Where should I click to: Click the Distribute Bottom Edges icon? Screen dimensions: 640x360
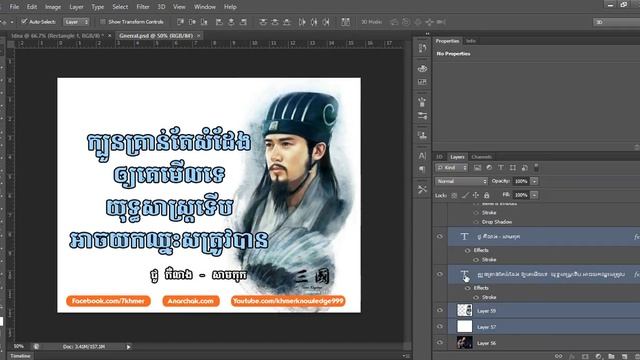pyautogui.click(x=287, y=22)
